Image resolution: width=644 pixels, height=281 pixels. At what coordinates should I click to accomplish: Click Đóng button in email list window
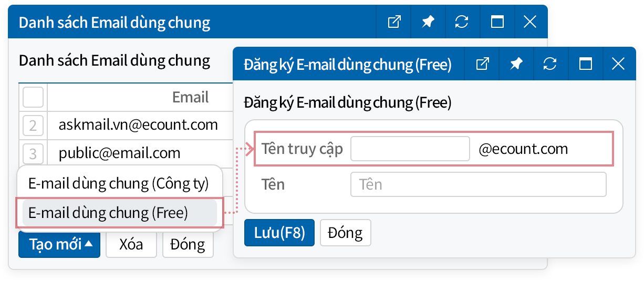(x=188, y=244)
